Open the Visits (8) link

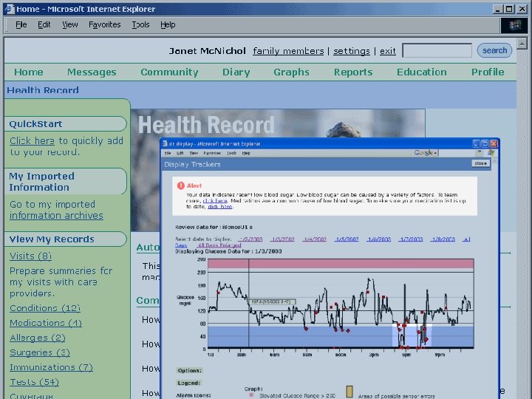click(30, 256)
